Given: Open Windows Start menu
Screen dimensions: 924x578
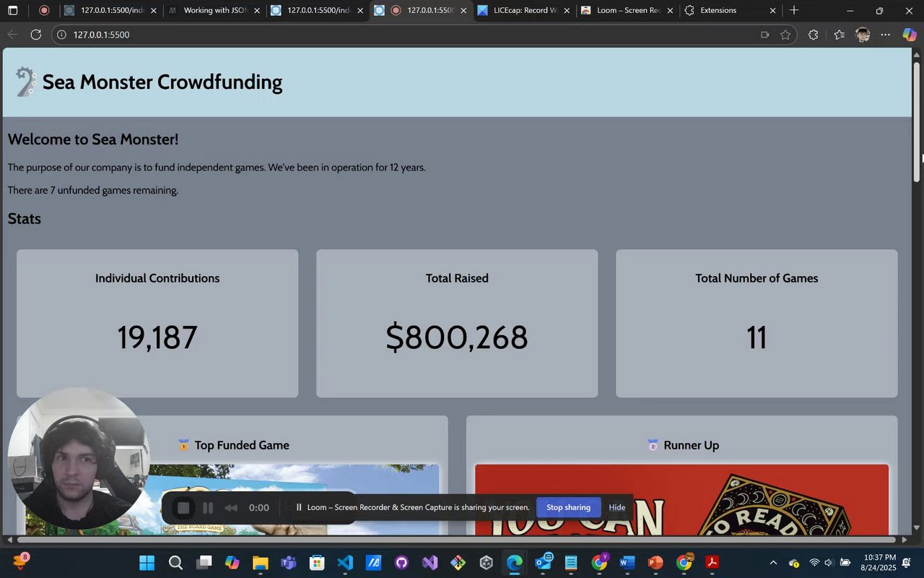Looking at the screenshot, I should point(147,563).
